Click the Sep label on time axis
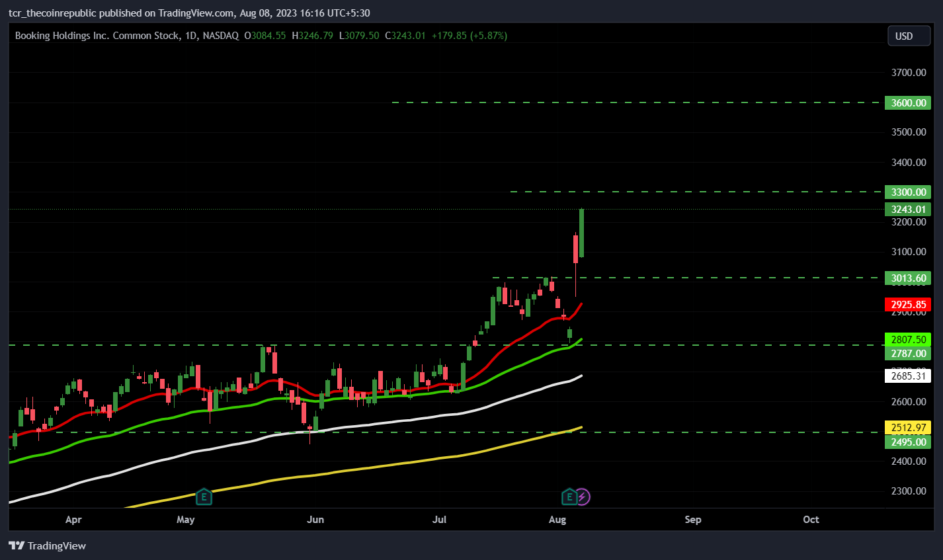The image size is (943, 560). pos(693,520)
